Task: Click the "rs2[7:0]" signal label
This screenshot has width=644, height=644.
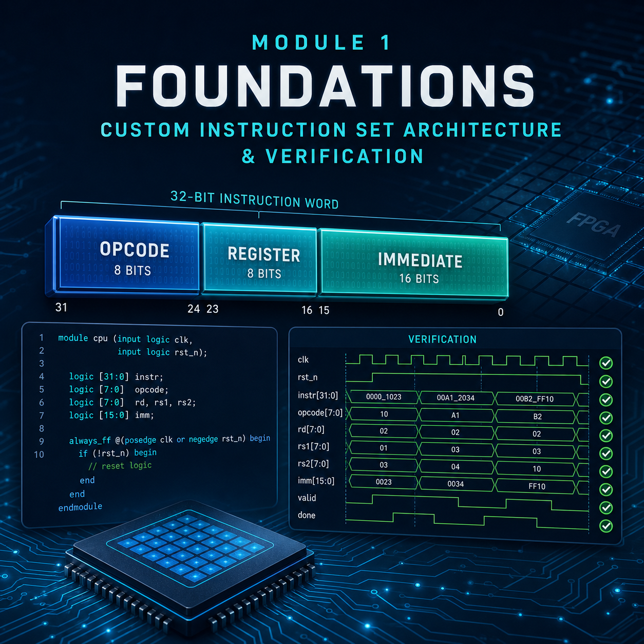Action: (313, 464)
